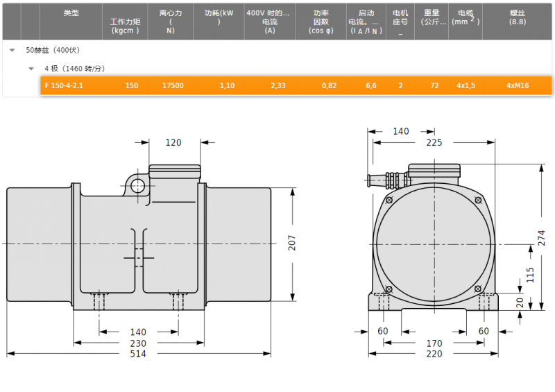Click the power factor value 0,82
555x392 pixels.
pyautogui.click(x=329, y=86)
